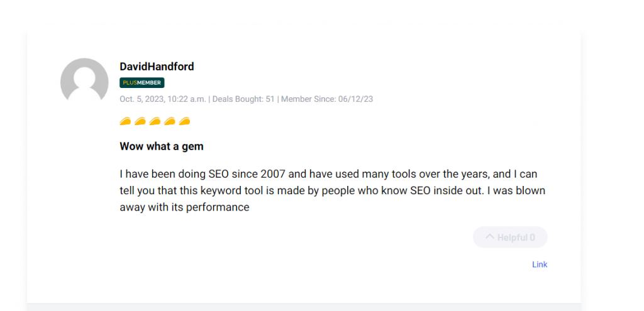Viewport: 644px width, 311px height.
Task: Click the gray profile avatar picture
Action: [84, 82]
